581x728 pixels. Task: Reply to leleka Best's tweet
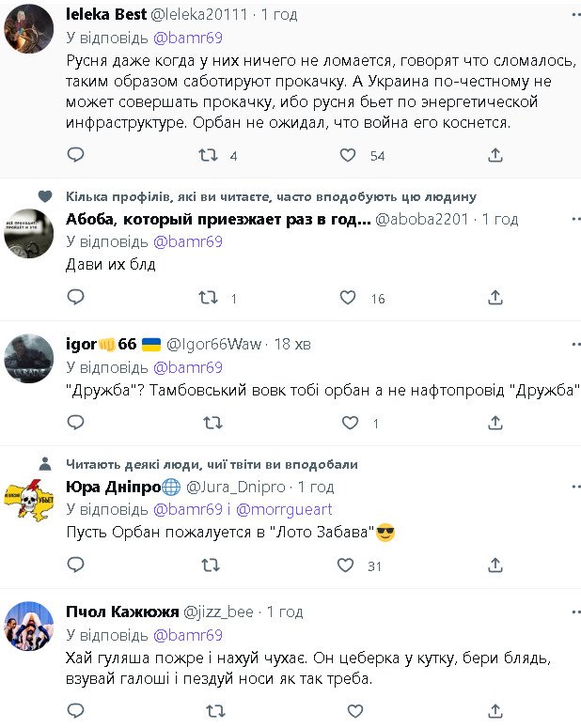pyautogui.click(x=76, y=155)
